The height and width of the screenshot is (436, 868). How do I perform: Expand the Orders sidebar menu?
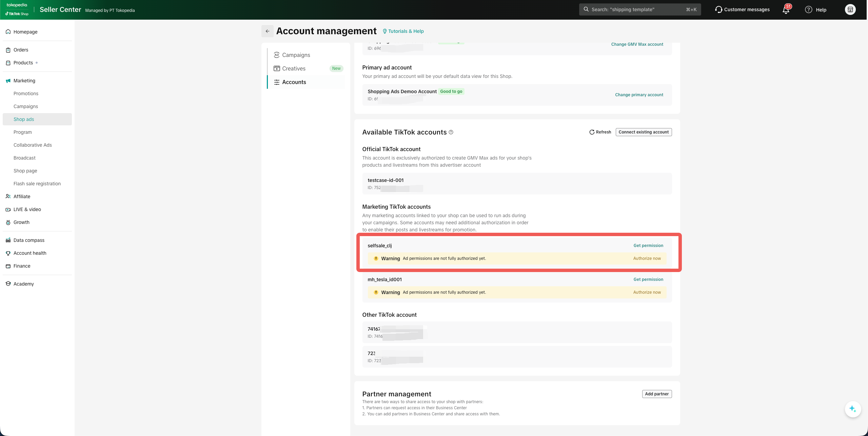(21, 50)
